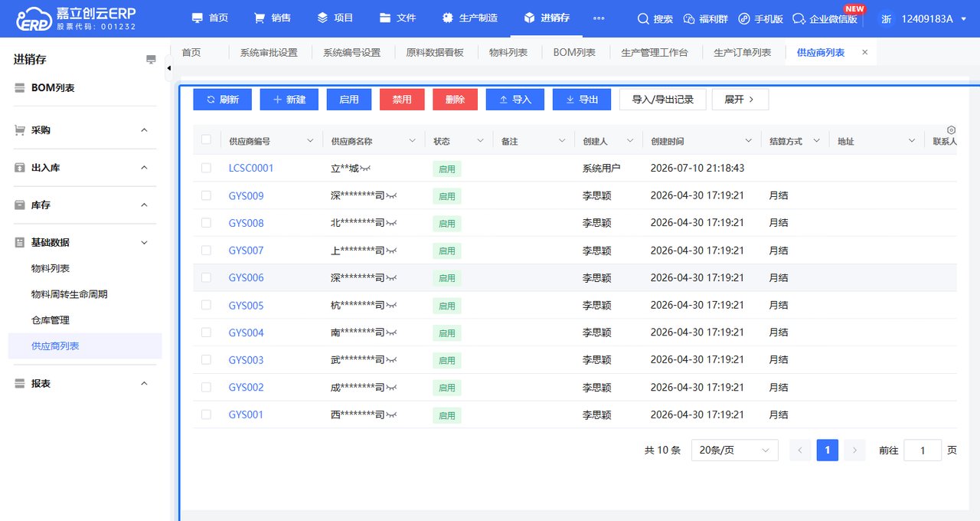This screenshot has width=980, height=521.
Task: Click the 导入/导出记录 button
Action: pyautogui.click(x=662, y=100)
